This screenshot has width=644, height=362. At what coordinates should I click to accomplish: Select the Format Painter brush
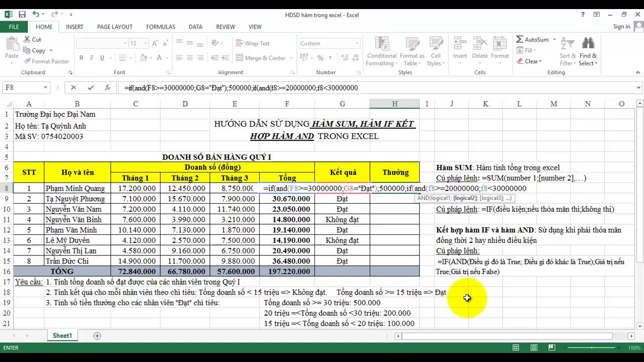[46, 61]
